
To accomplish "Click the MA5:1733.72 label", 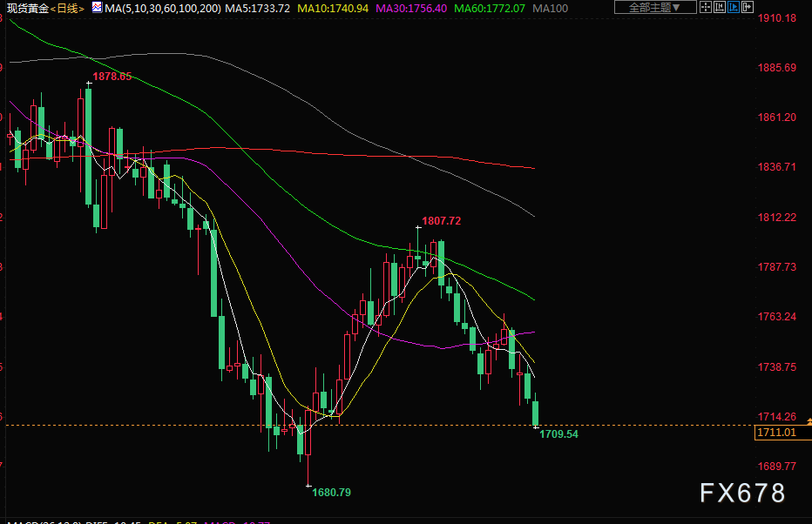I will pos(253,8).
